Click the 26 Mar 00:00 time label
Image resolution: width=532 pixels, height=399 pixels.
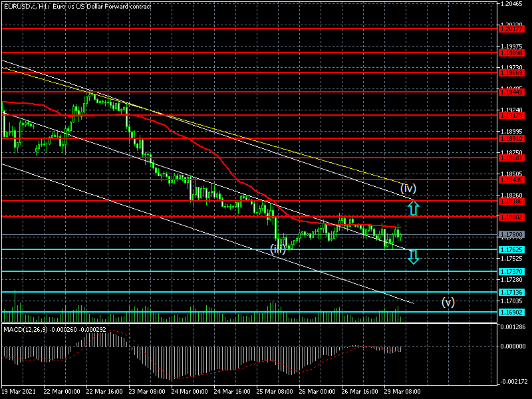click(x=317, y=391)
